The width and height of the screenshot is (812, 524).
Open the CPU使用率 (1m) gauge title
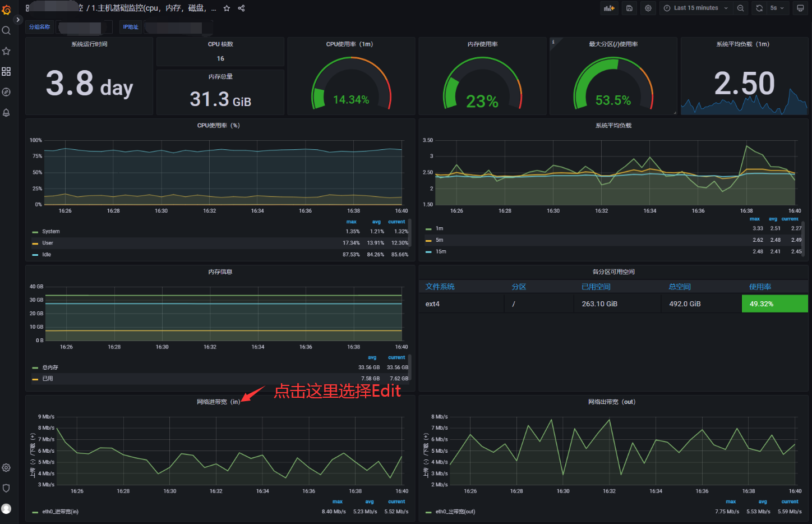[349, 44]
